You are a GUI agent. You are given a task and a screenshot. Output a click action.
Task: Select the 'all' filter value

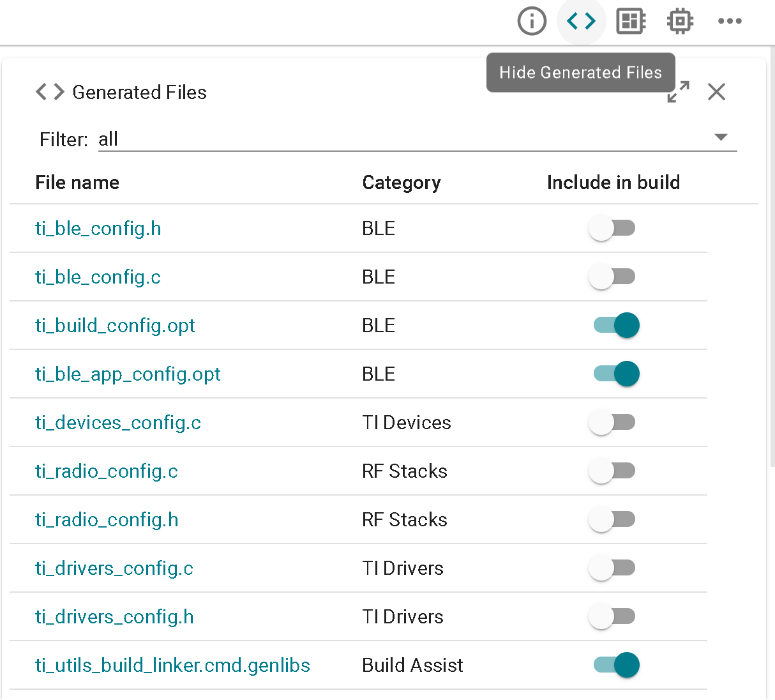point(108,139)
